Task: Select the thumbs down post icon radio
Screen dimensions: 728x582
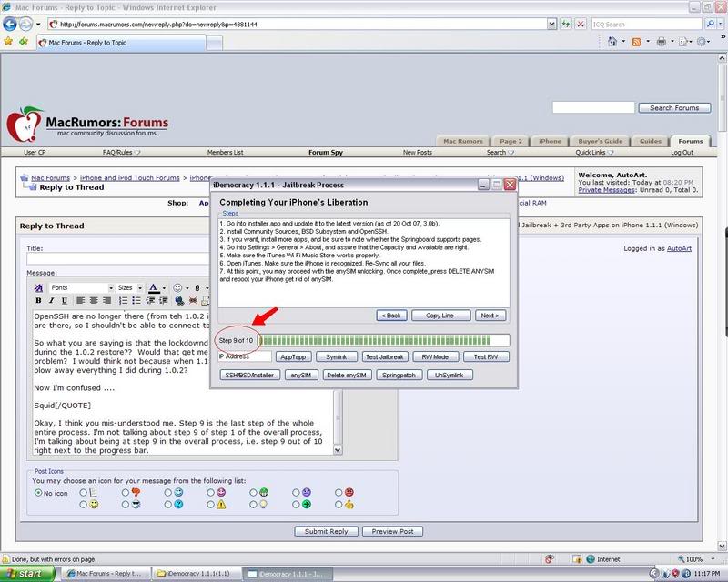Action: pos(126,492)
